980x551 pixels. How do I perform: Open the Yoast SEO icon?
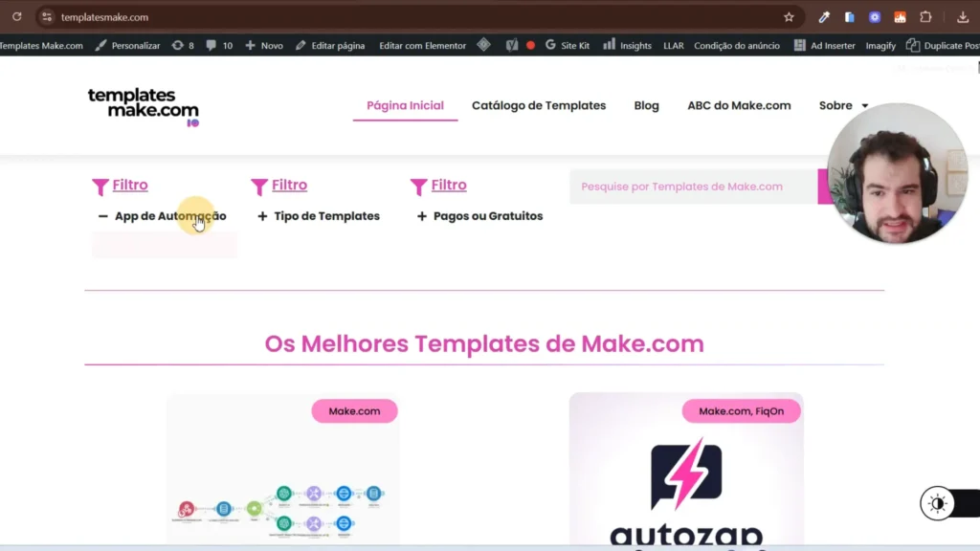[512, 45]
